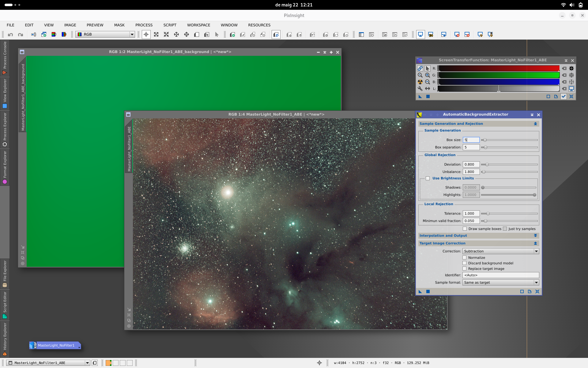Open view selector MasterLight_NoFilter1_ABE dropdown
This screenshot has height=368, width=588.
coord(48,363)
